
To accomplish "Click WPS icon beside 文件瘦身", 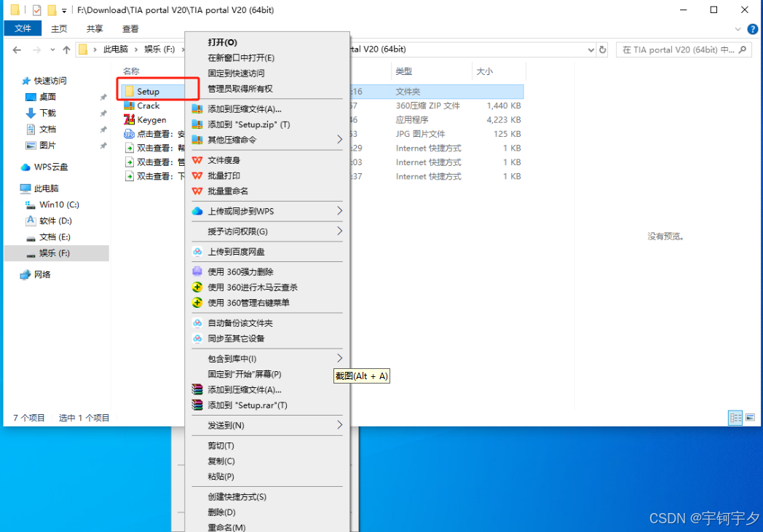I will (197, 160).
